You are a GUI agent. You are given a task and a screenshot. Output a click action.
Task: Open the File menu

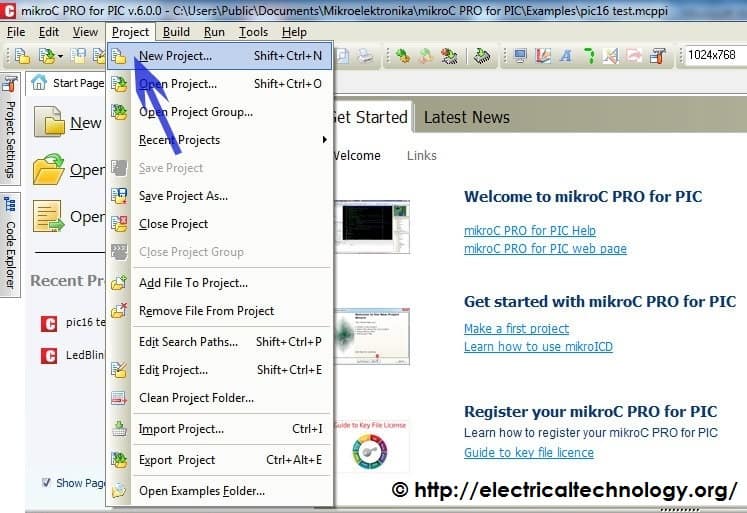click(16, 32)
